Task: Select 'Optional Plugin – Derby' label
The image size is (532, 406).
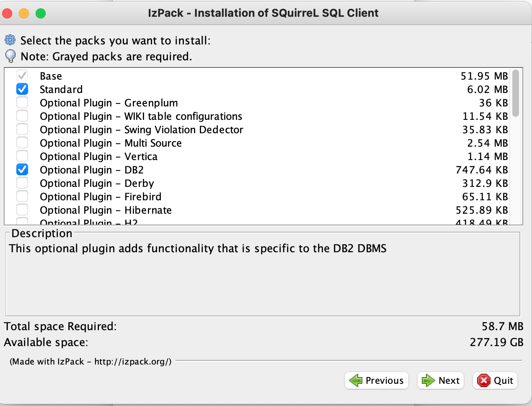Action: pyautogui.click(x=97, y=184)
